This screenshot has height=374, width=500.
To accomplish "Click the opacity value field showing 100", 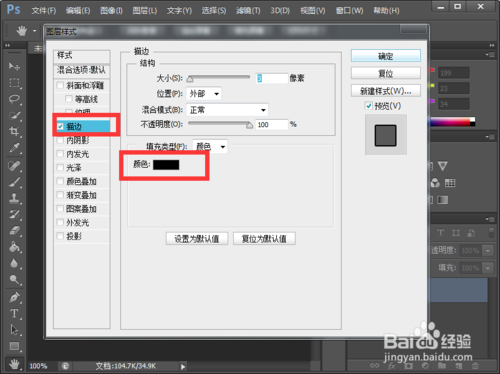I will point(272,125).
